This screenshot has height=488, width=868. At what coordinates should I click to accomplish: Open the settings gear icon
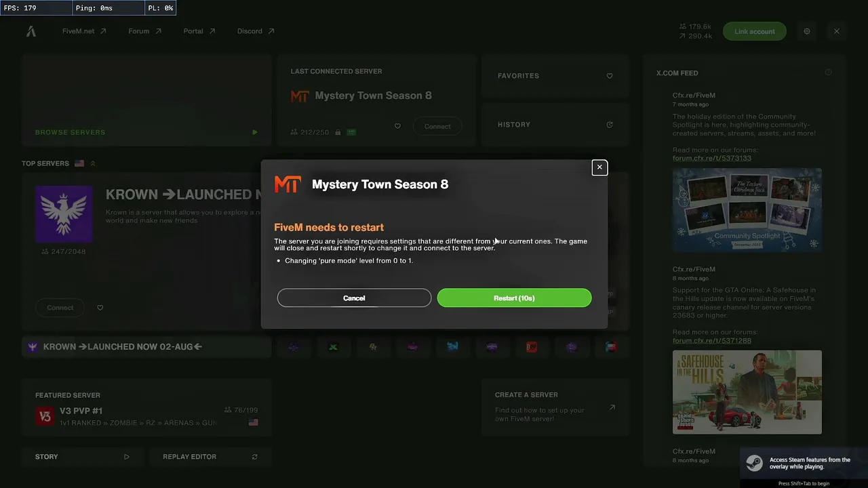806,31
